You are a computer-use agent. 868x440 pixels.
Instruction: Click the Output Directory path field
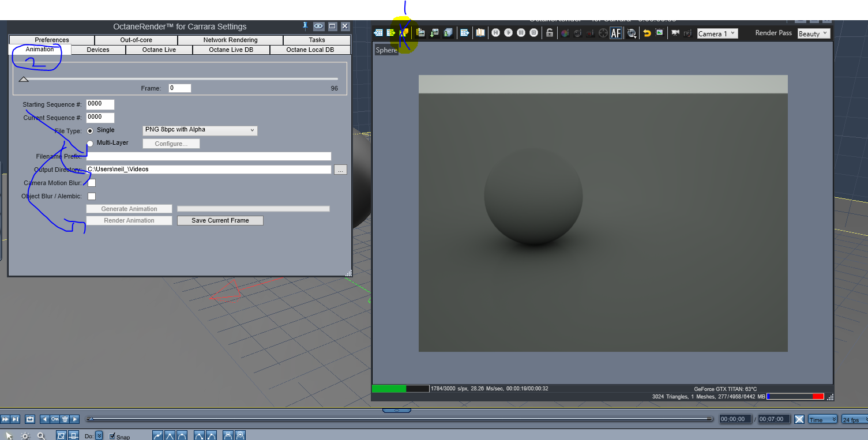(209, 170)
